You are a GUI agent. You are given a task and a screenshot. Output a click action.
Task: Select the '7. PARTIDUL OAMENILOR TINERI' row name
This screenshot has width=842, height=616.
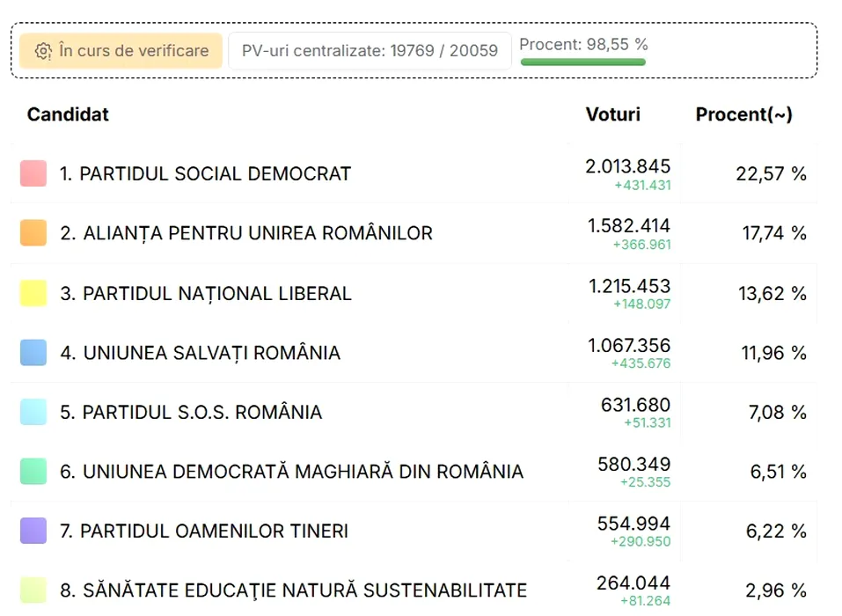[204, 532]
